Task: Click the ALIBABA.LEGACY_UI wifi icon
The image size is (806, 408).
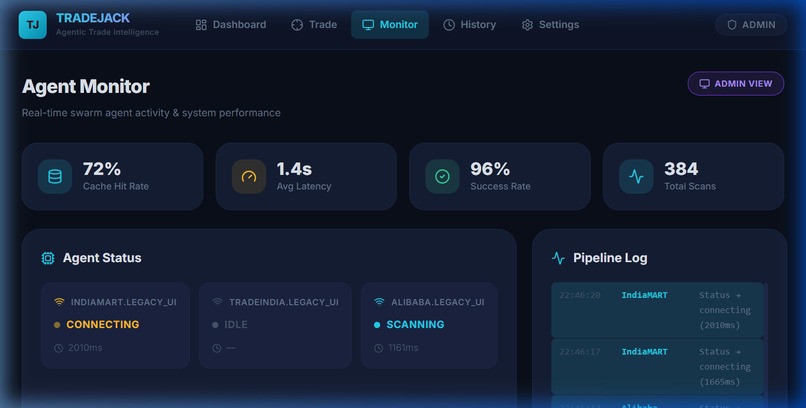Action: click(x=379, y=302)
